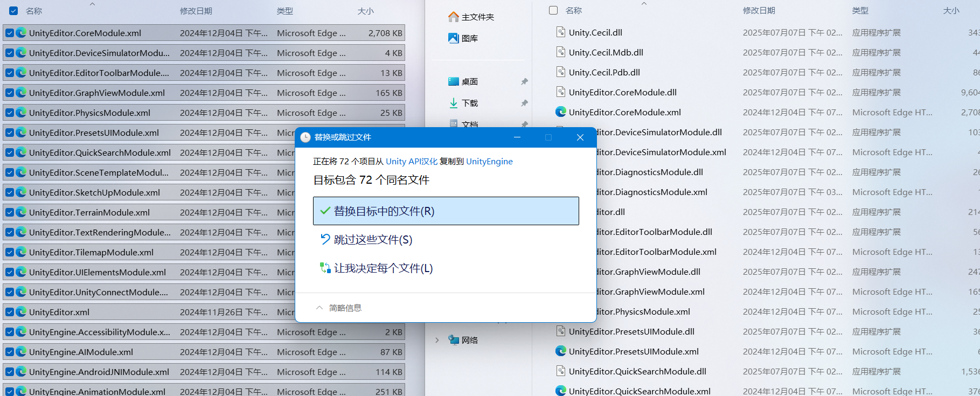Screen dimensions: 980x396
Task: Sort right window by 名称 column
Action: (x=574, y=10)
